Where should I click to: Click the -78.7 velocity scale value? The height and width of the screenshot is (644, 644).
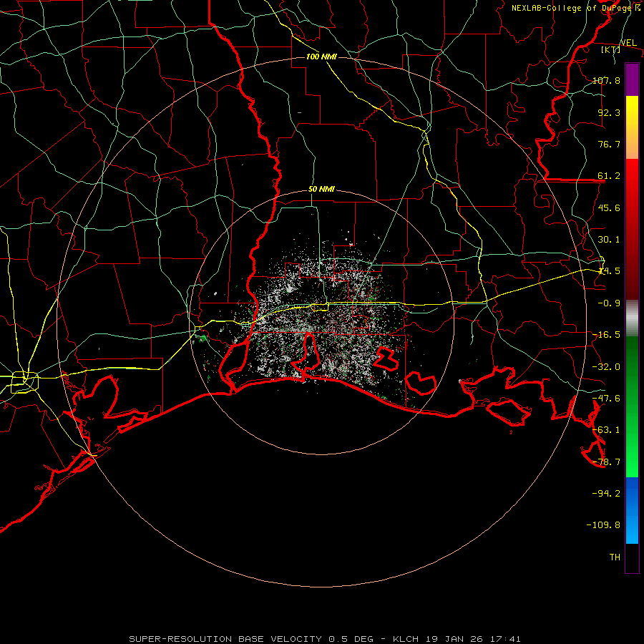point(606,462)
